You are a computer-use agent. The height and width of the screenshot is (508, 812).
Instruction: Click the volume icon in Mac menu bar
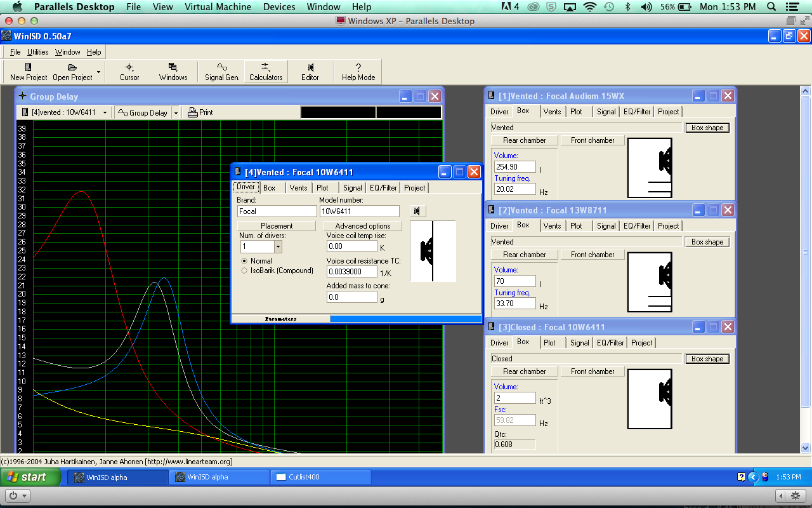tap(646, 7)
